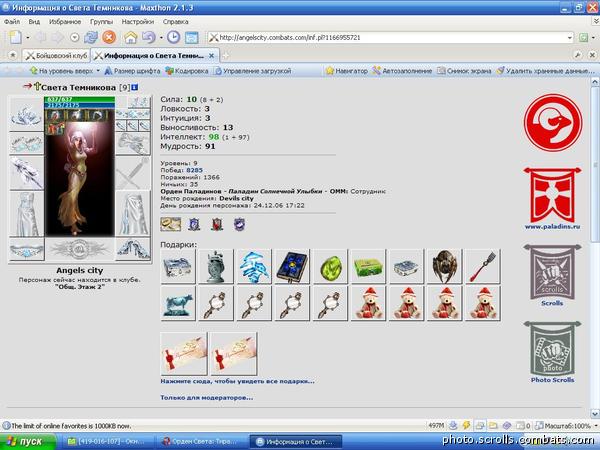Click page scrollbar up arrow
The width and height of the screenshot is (600, 450).
tap(595, 82)
